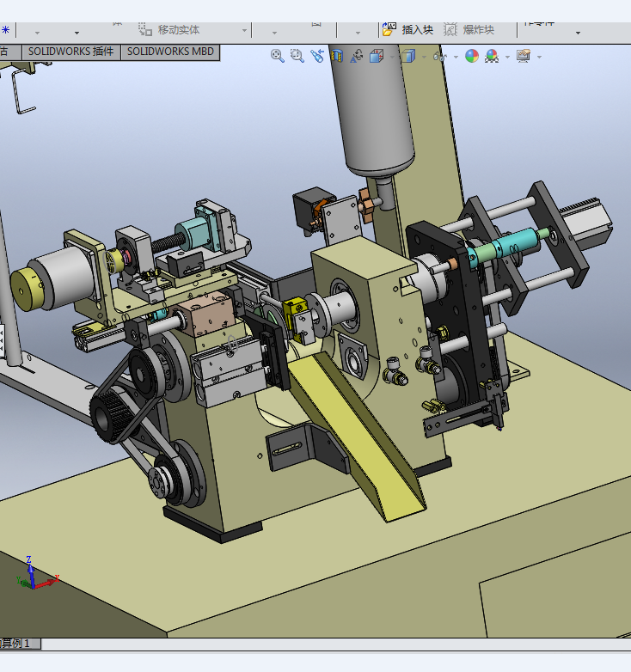Click the Zoom to Fit magnifier icon
The height and width of the screenshot is (672, 631).
pyautogui.click(x=278, y=56)
